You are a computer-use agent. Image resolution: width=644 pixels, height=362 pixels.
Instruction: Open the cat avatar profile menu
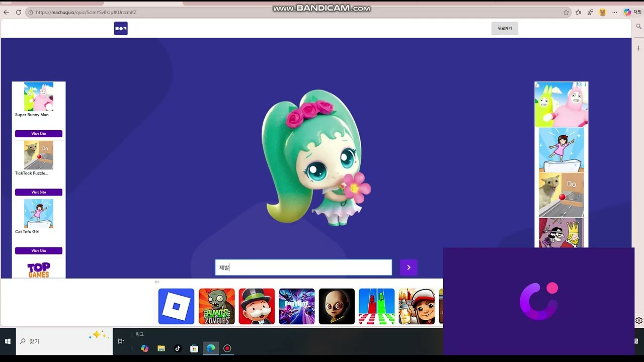point(602,12)
